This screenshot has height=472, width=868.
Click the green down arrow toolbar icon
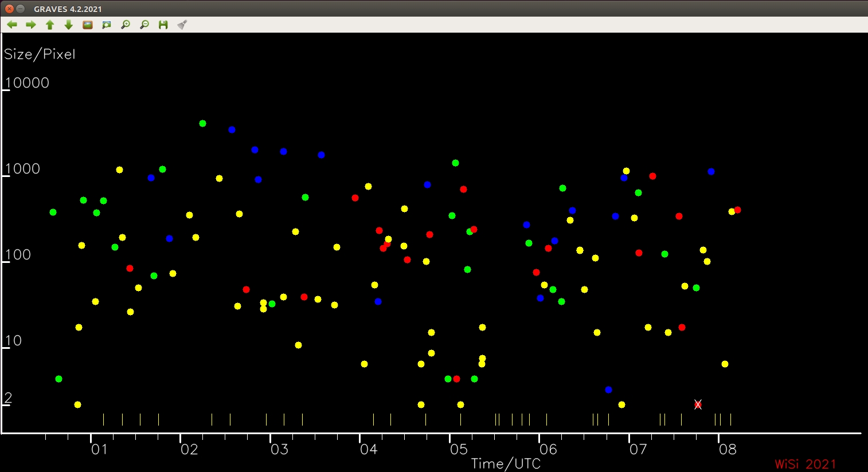[x=69, y=25]
